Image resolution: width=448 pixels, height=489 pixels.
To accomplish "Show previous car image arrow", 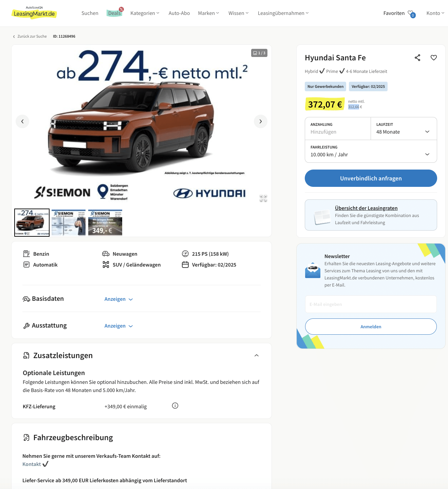I will (22, 121).
